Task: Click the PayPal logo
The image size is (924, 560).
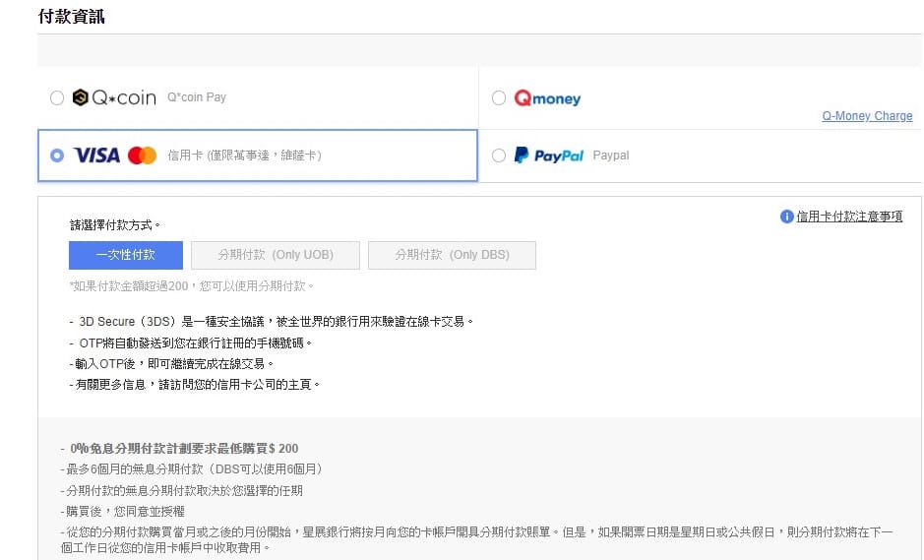Action: point(549,156)
